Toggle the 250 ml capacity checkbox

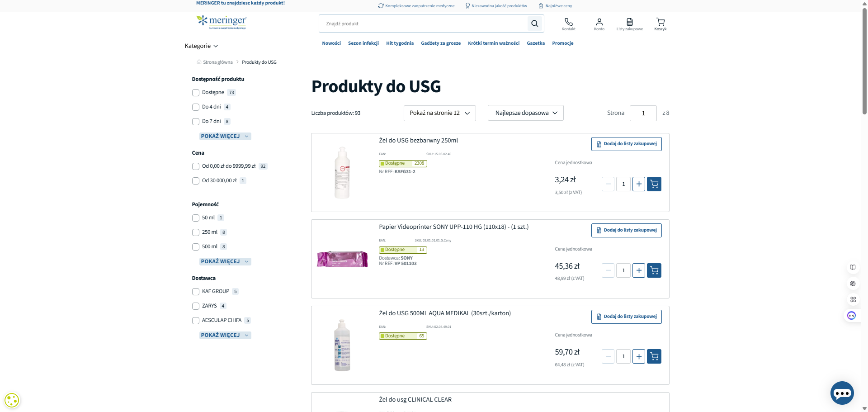[x=196, y=232]
